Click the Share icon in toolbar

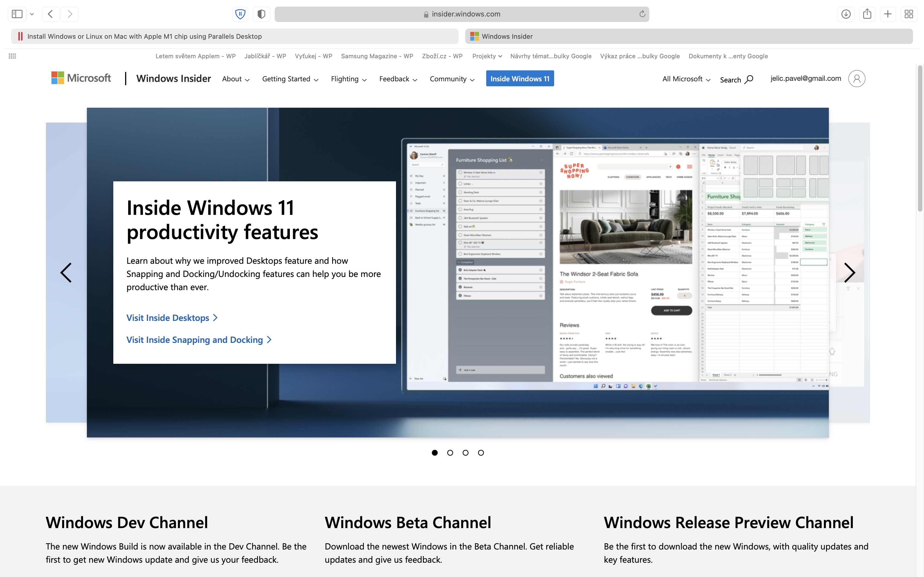click(x=867, y=14)
